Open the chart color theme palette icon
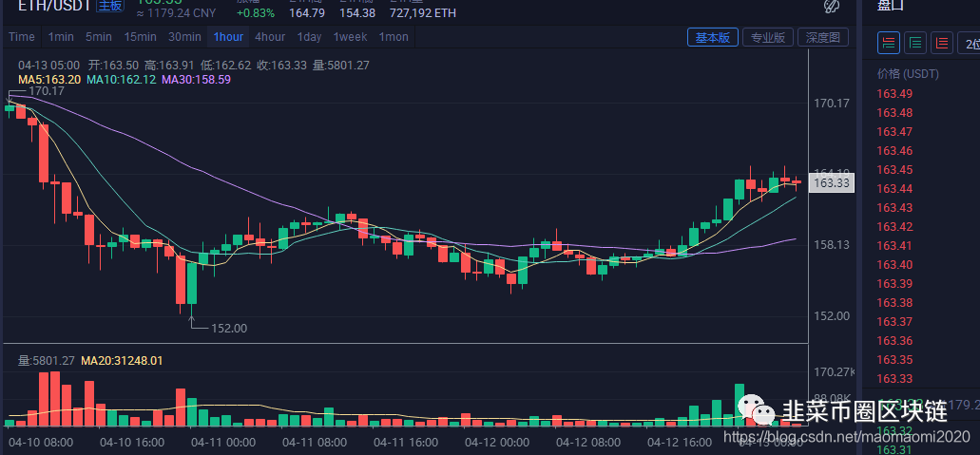Image resolution: width=980 pixels, height=455 pixels. click(831, 7)
